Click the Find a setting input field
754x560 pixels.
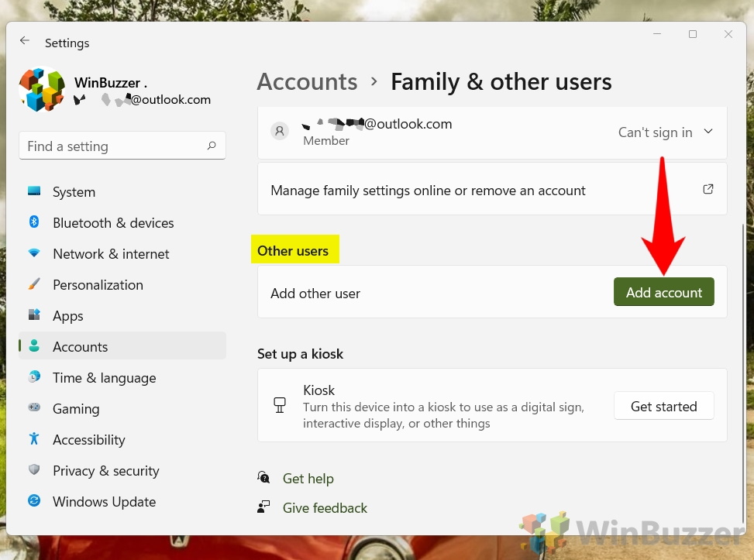tap(116, 146)
